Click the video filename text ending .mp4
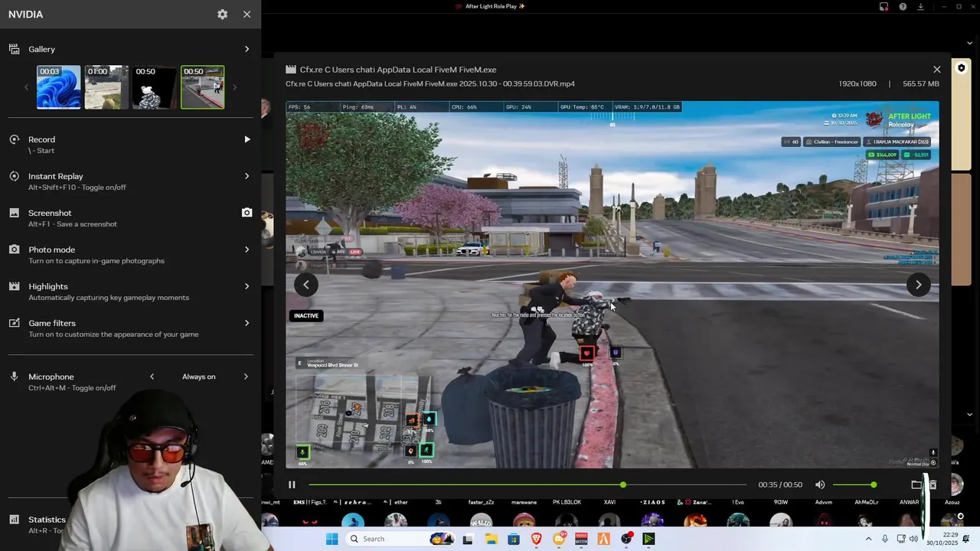Image resolution: width=980 pixels, height=551 pixels. pyautogui.click(x=430, y=83)
